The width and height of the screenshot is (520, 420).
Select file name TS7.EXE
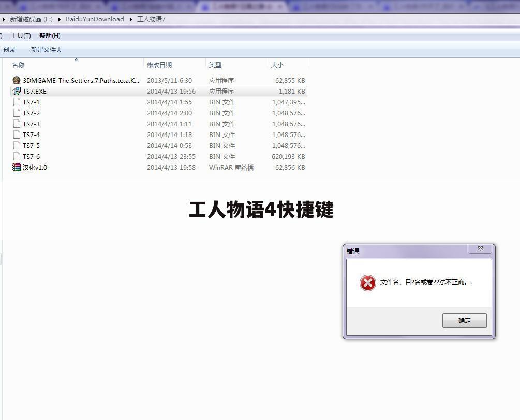pos(35,91)
